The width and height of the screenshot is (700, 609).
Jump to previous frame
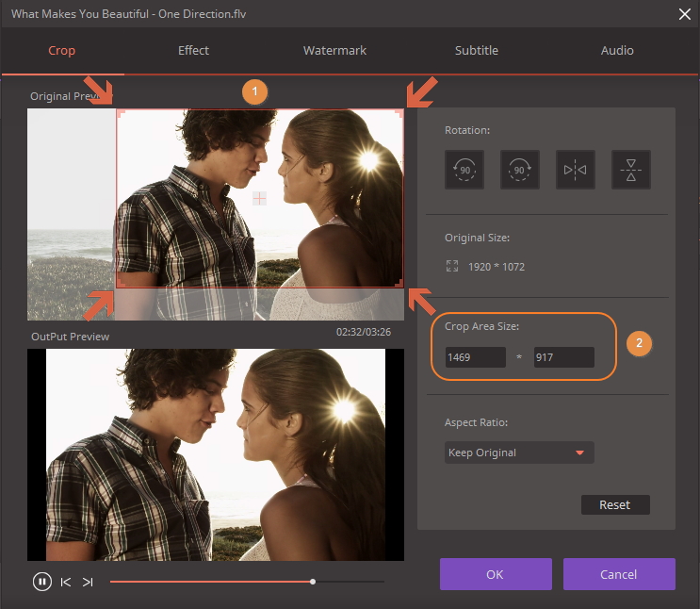point(66,582)
